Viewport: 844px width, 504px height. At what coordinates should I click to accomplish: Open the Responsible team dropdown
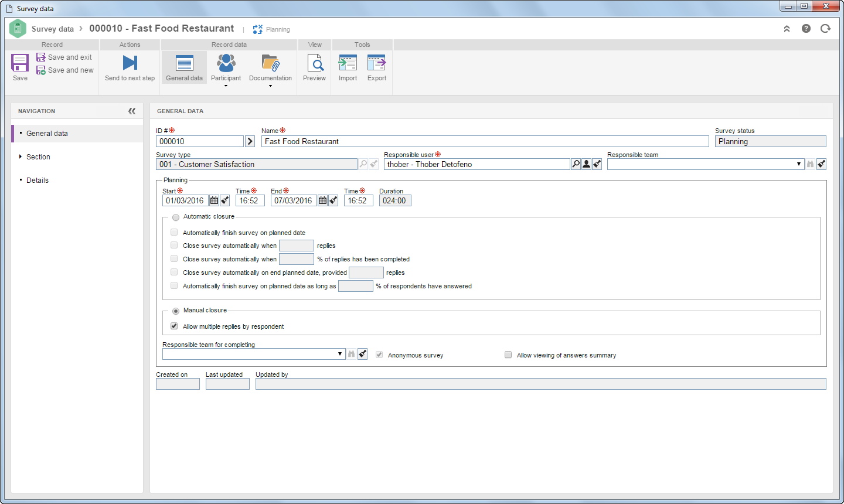point(799,164)
